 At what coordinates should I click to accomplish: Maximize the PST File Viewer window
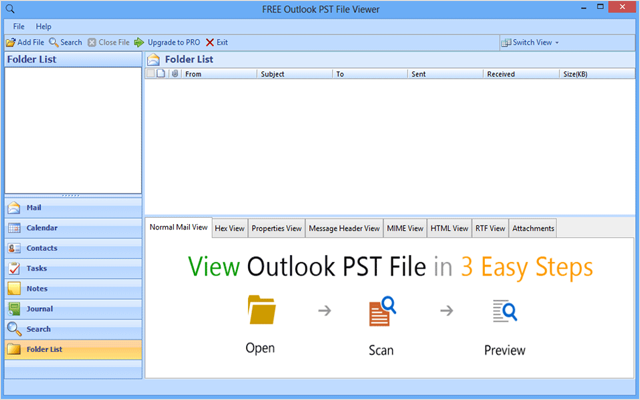(x=600, y=7)
